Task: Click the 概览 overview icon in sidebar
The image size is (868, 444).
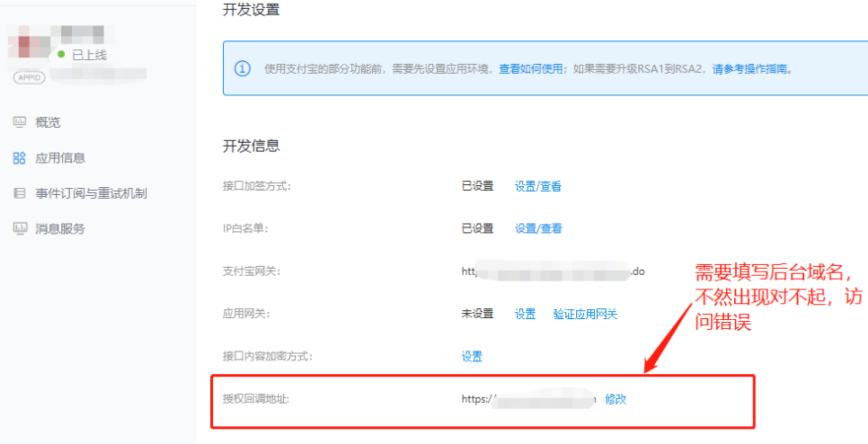Action: [19, 122]
